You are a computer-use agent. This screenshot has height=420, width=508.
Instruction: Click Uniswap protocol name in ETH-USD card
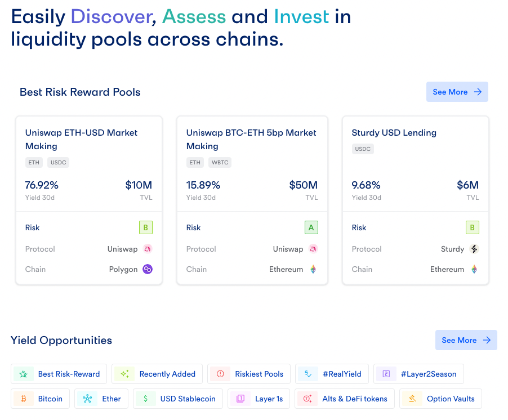(122, 249)
